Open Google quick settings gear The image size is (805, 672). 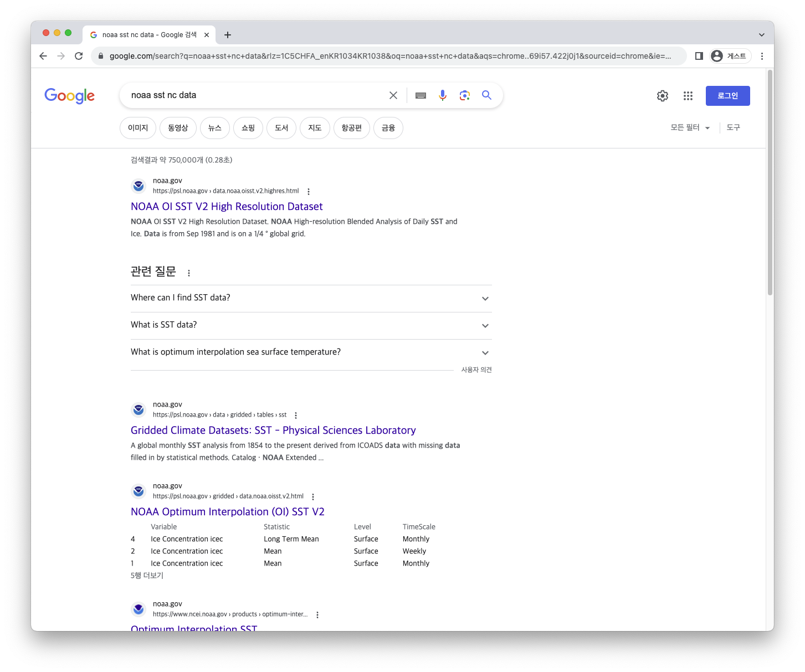tap(663, 96)
